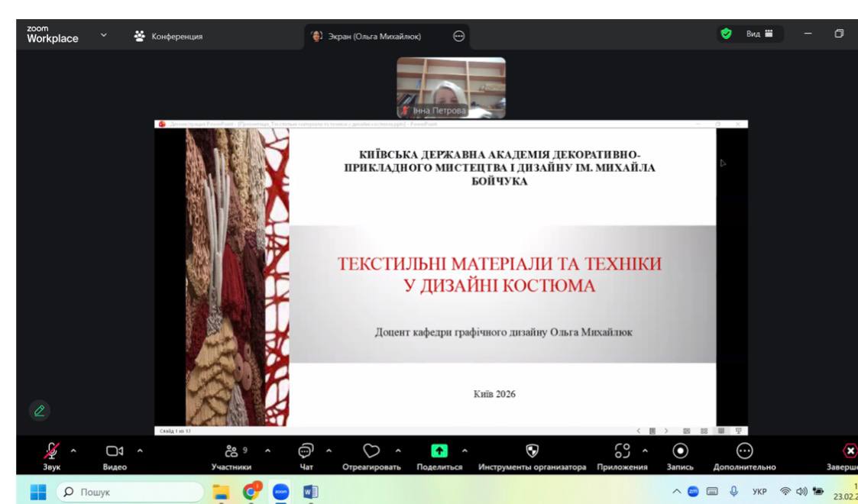The image size is (858, 504).
Task: Switch to the Конференция tab
Action: (x=169, y=36)
